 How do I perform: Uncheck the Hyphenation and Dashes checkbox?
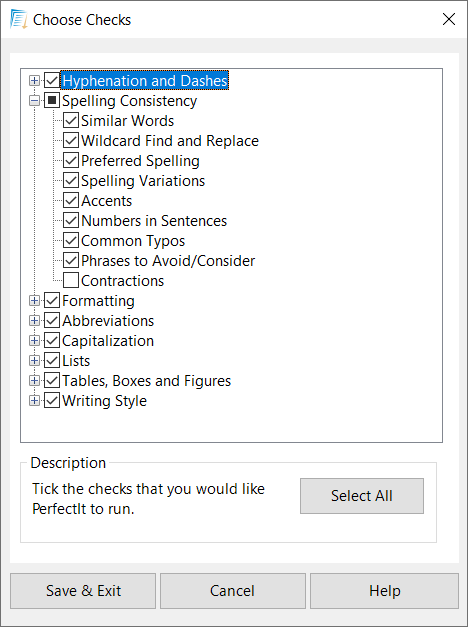[x=52, y=81]
